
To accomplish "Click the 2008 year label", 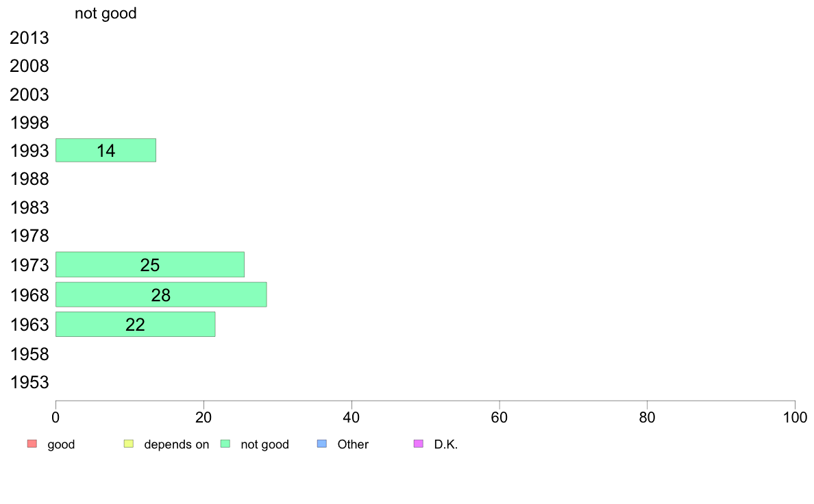I will (29, 66).
